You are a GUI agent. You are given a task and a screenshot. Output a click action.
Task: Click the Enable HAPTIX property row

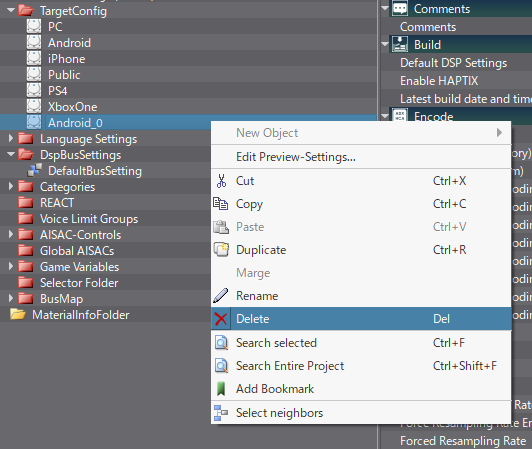[457, 81]
